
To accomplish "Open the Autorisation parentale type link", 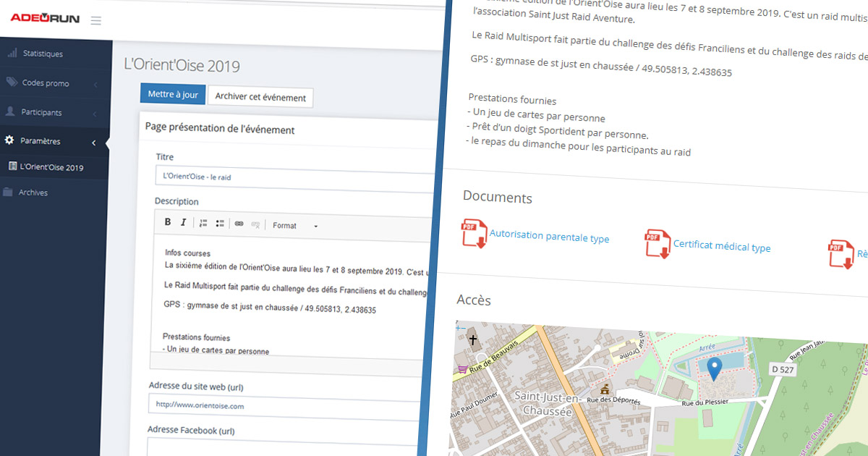I will coord(549,236).
